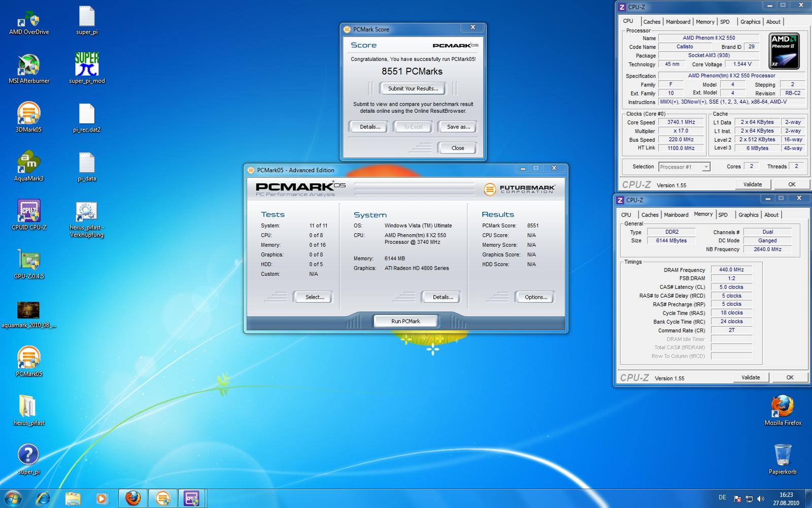Screen dimensions: 812x508
Task: Click Details button in PCMark Score dialog
Action: pyautogui.click(x=369, y=127)
